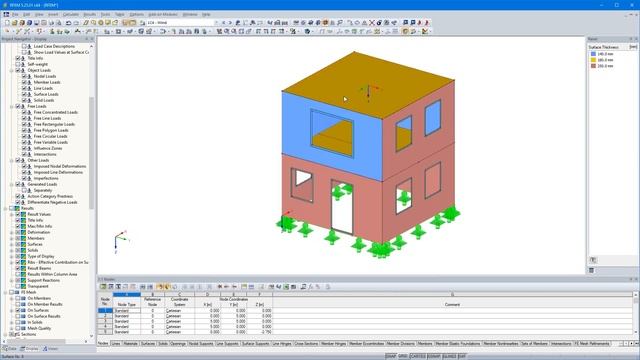This screenshot has width=640, height=360.
Task: Click the green Excel export table icon
Action: 286,287
